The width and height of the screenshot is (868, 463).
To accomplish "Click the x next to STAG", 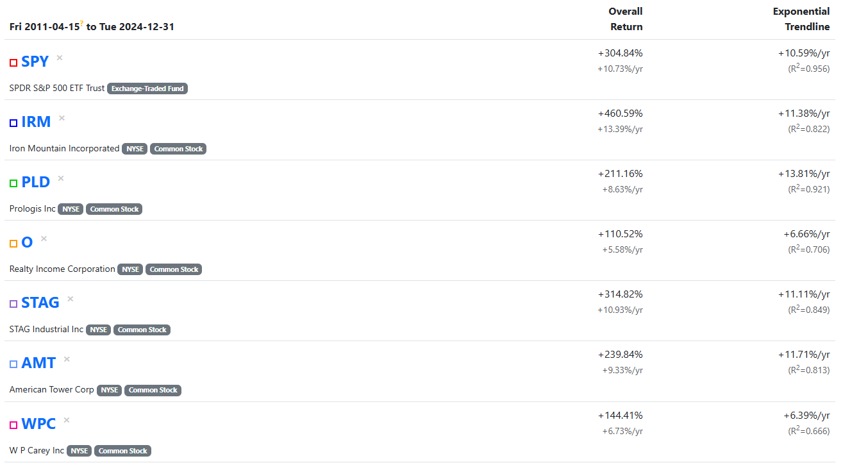I will click(71, 299).
